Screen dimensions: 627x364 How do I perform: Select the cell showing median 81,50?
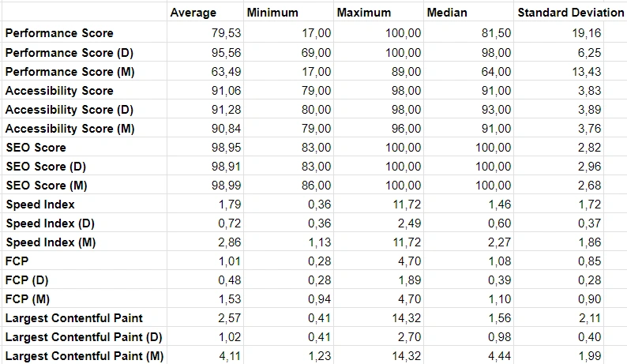[x=468, y=33]
